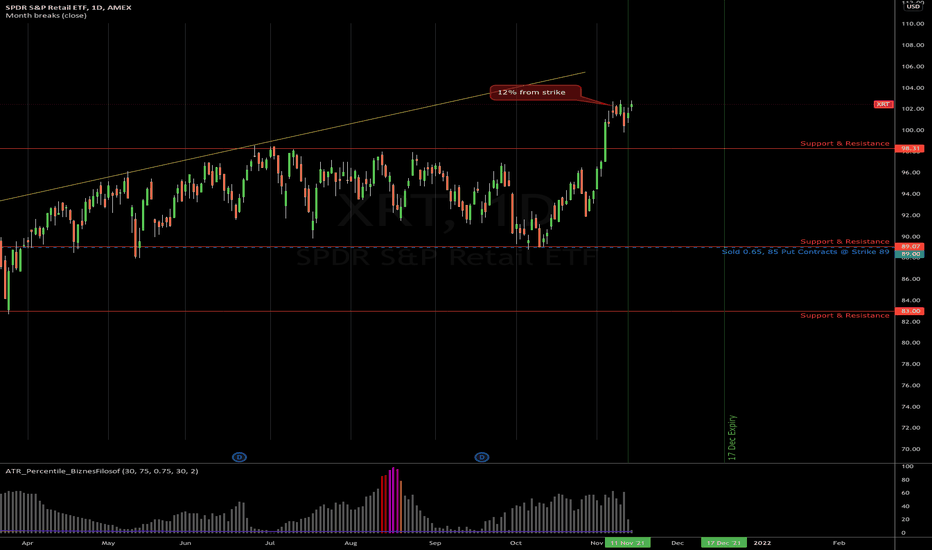932x550 pixels.
Task: Click the 70.00 price scale value
Action: 912,449
